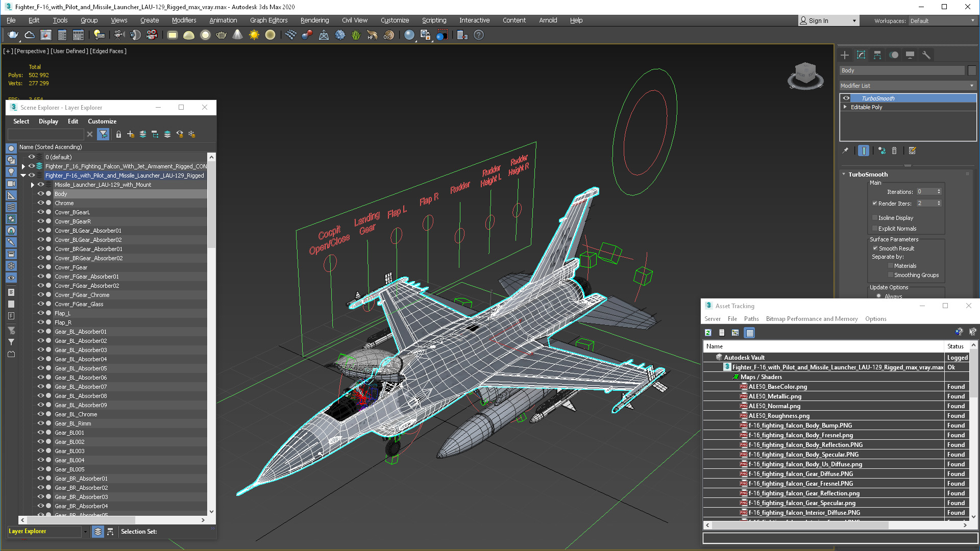The width and height of the screenshot is (980, 551).
Task: Collapse Fighter_F-16_with_Pilot layer
Action: 23,176
